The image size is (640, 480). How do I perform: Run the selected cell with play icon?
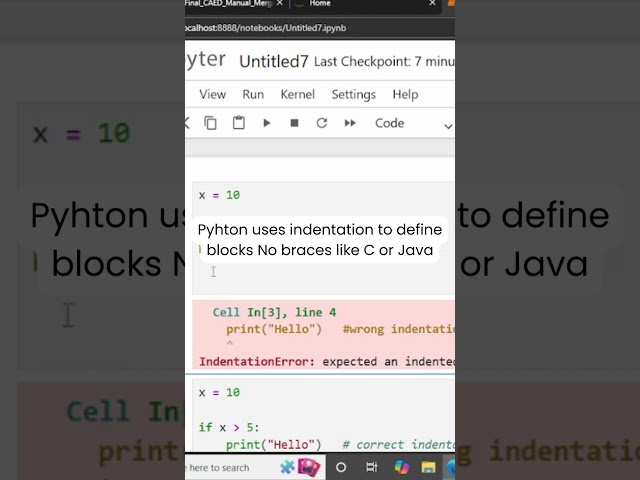[x=267, y=123]
